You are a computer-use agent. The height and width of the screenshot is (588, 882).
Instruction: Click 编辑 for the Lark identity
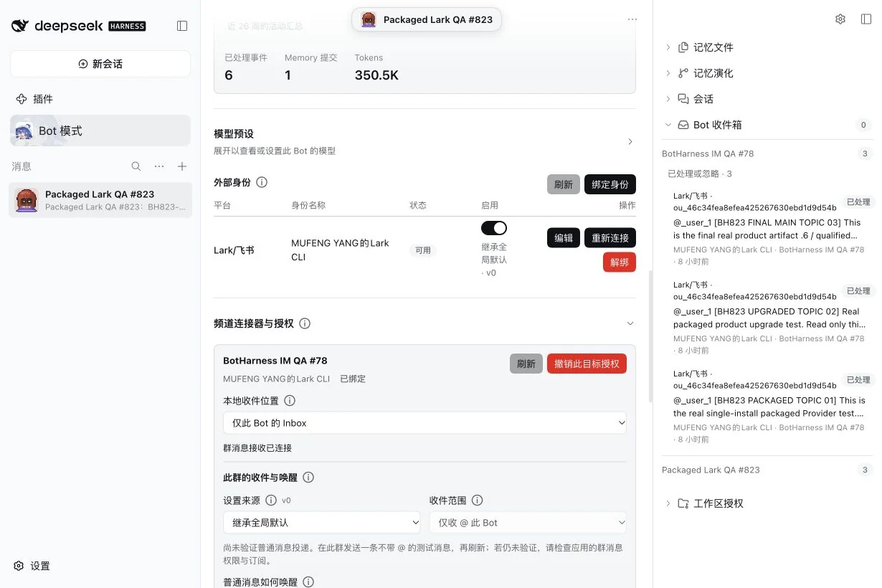(x=564, y=237)
